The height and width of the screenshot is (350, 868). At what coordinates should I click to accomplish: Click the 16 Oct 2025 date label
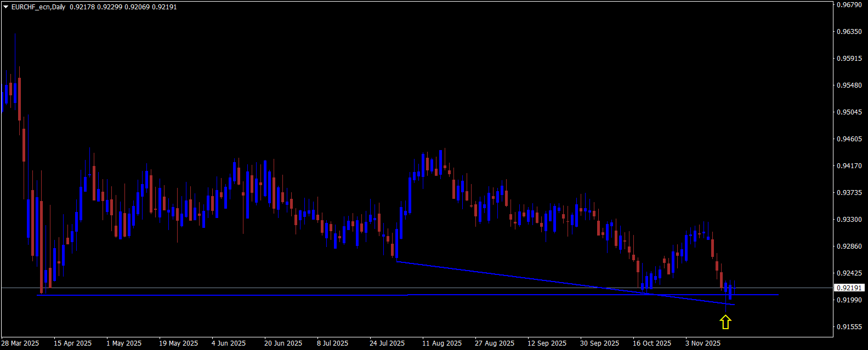653,343
